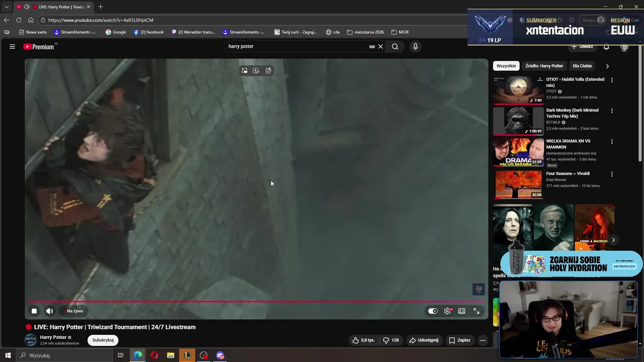644x362 pixels.
Task: Select the Wszystkie filter chip
Action: click(x=506, y=66)
